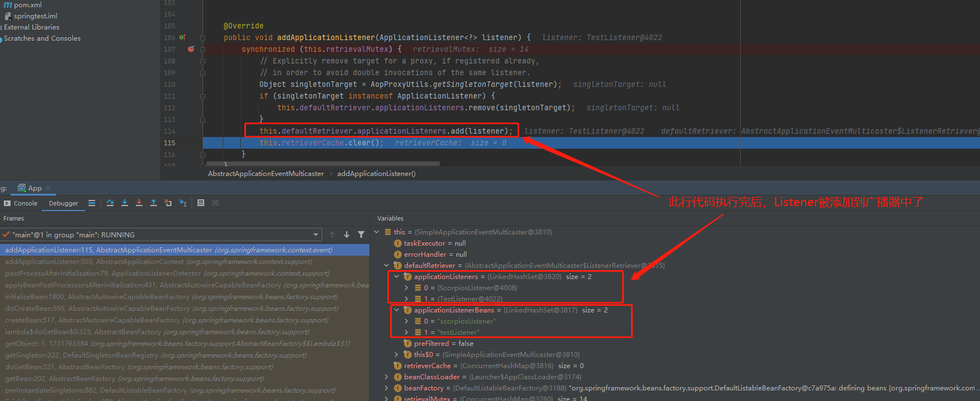Click the Drop Frame icon
Screen dimensions: 980x401
(168, 203)
